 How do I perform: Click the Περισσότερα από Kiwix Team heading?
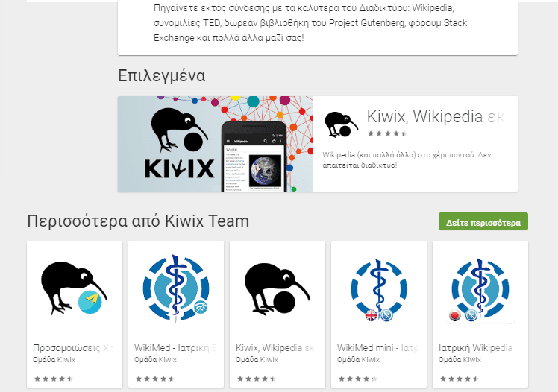138,221
